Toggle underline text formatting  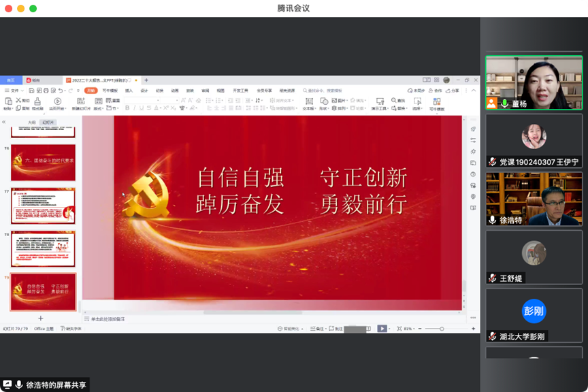pos(142,108)
